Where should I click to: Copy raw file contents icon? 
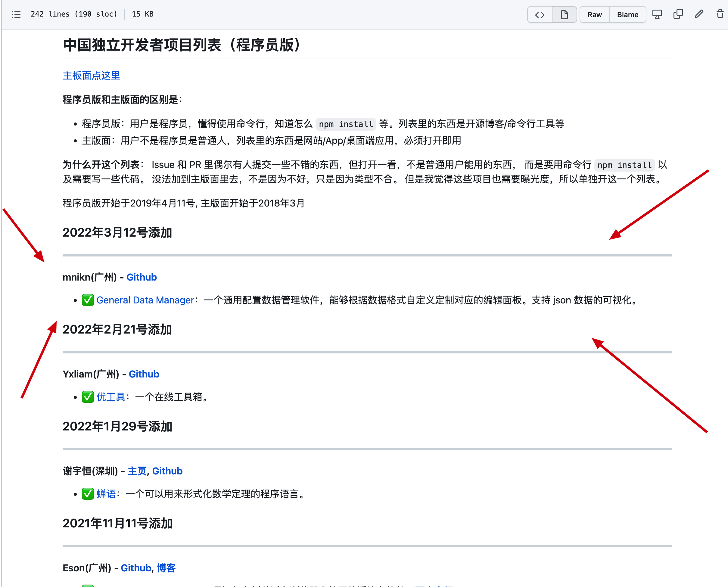pyautogui.click(x=678, y=14)
